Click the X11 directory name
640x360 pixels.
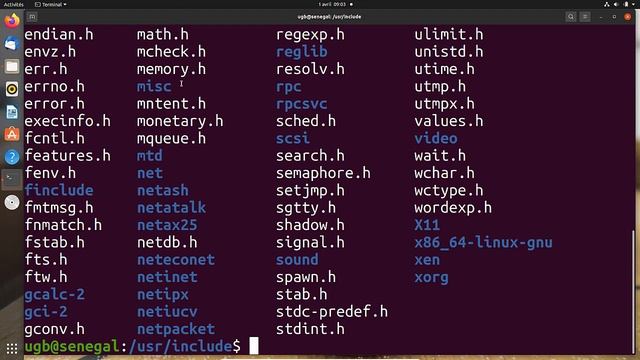pos(427,225)
